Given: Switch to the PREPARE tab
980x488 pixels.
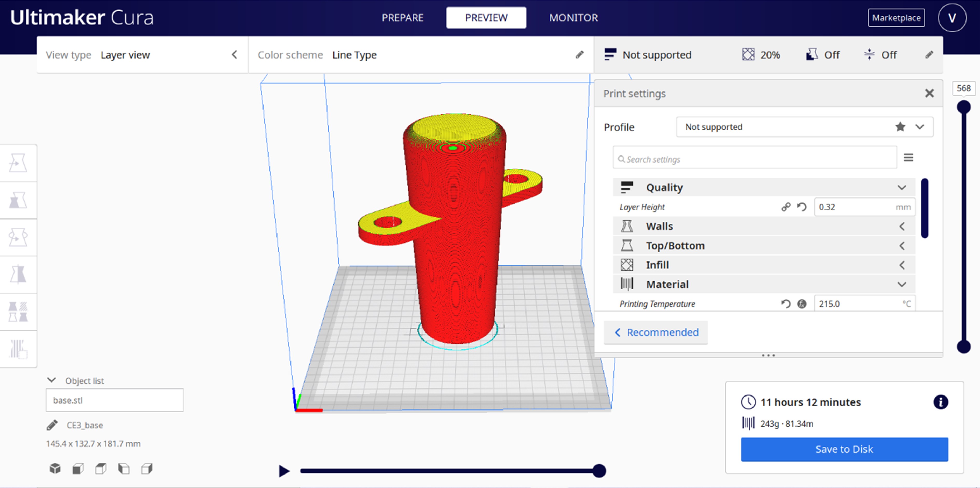Looking at the screenshot, I should pyautogui.click(x=402, y=18).
